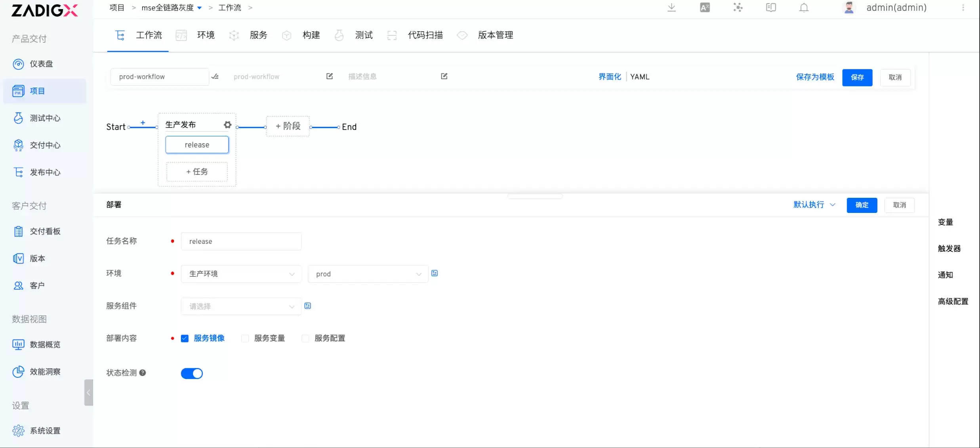Select the release task node
980x448 pixels.
(x=197, y=145)
